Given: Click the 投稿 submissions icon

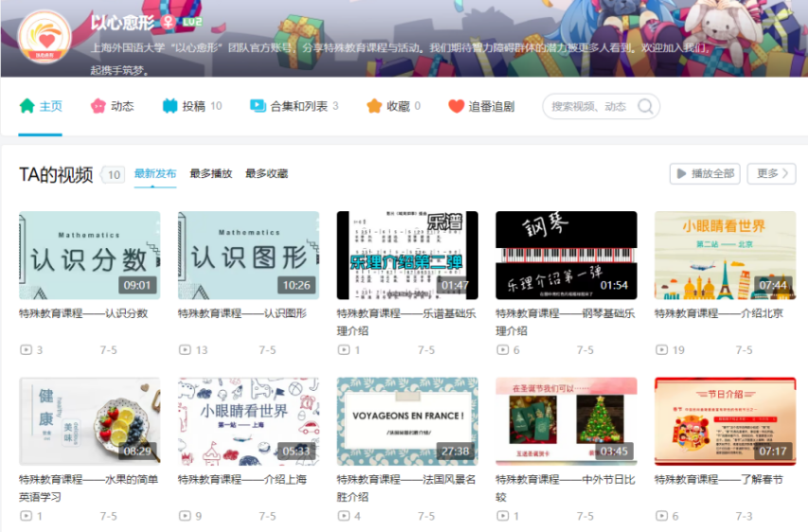Looking at the screenshot, I should pos(171,106).
